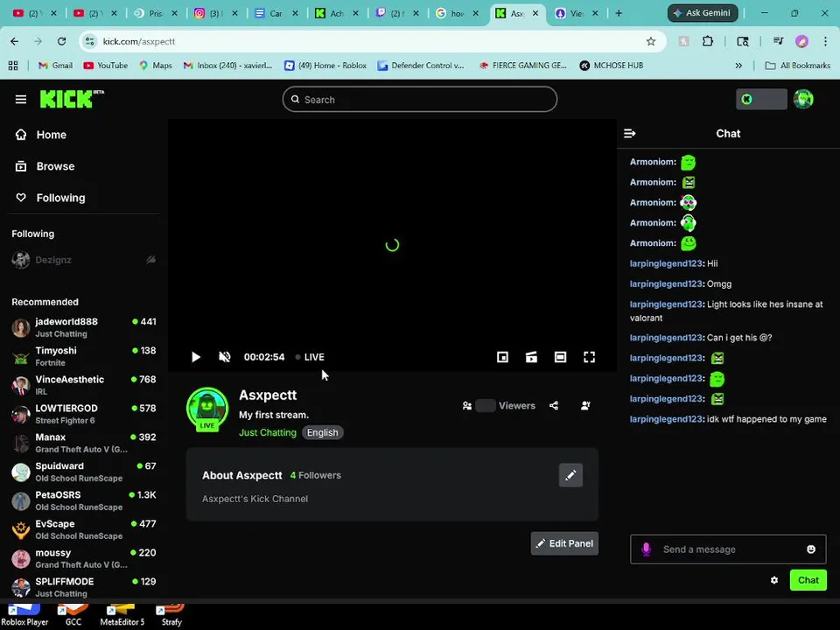Open Manax recommended channel
Viewport: 840px width, 630px height.
84,443
